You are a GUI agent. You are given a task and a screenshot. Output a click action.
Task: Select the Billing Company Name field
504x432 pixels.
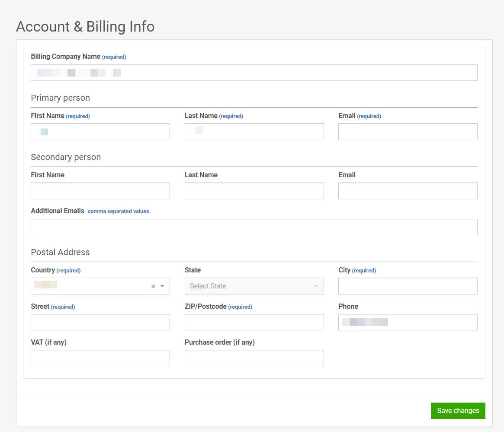tap(254, 73)
